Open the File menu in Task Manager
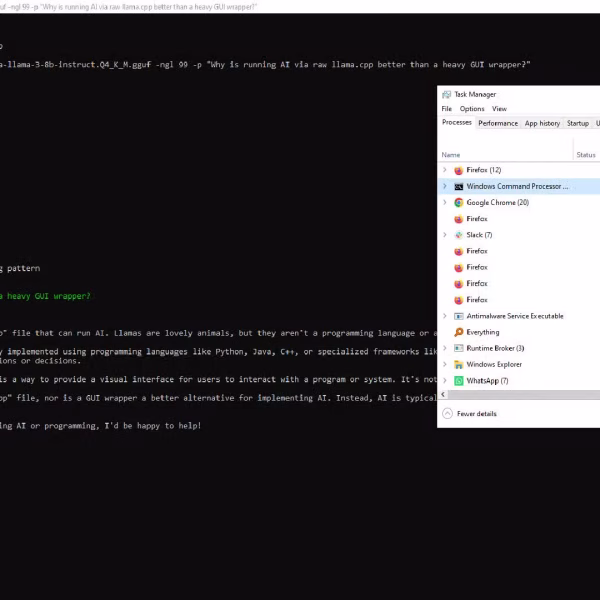The image size is (600, 600). pos(447,109)
